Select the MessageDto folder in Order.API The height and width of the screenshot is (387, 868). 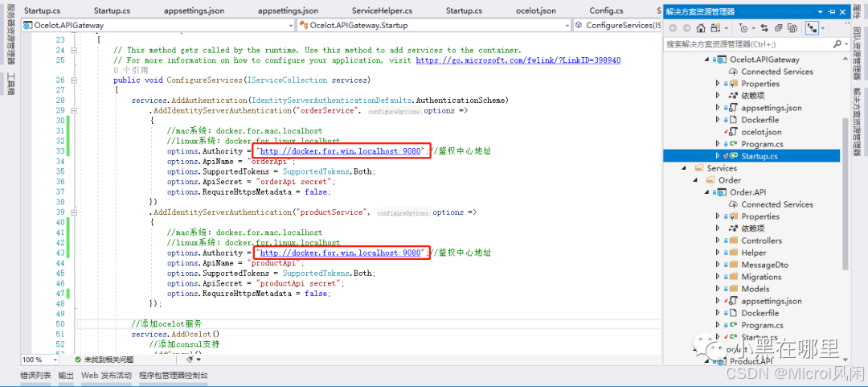[x=764, y=265]
